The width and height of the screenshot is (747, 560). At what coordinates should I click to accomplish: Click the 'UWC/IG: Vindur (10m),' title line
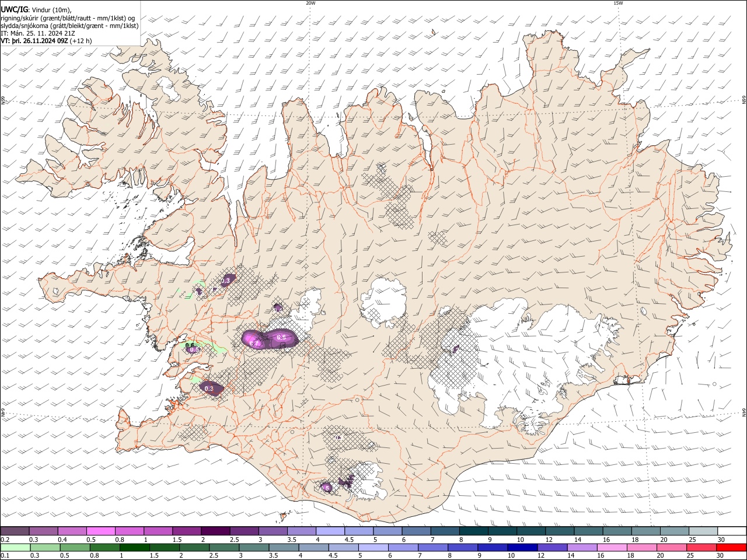coord(36,10)
